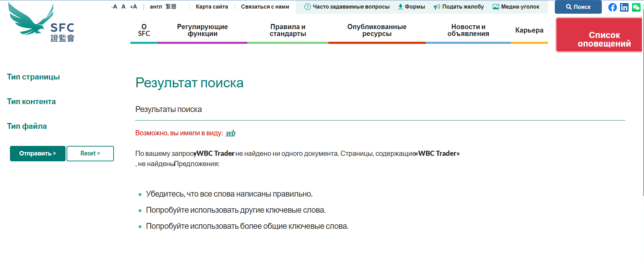This screenshot has width=644, height=262.
Task: Decrease font size with -A
Action: point(114,7)
